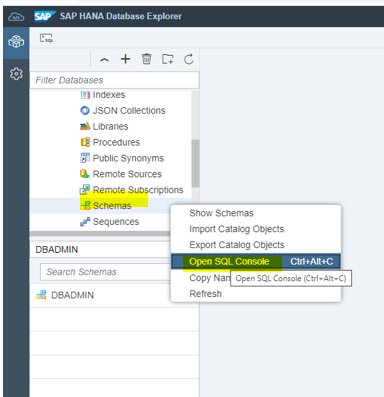Select Indexes in the catalog tree
384x397 pixels.
pyautogui.click(x=109, y=95)
